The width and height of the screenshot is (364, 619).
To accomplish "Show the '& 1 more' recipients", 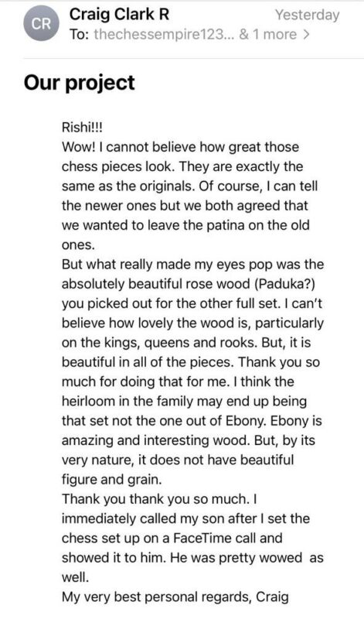I will [267, 35].
